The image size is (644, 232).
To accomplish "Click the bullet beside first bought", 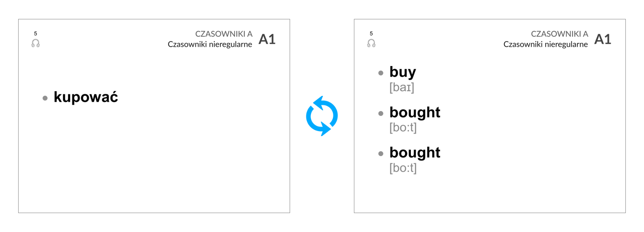I will pyautogui.click(x=381, y=113).
